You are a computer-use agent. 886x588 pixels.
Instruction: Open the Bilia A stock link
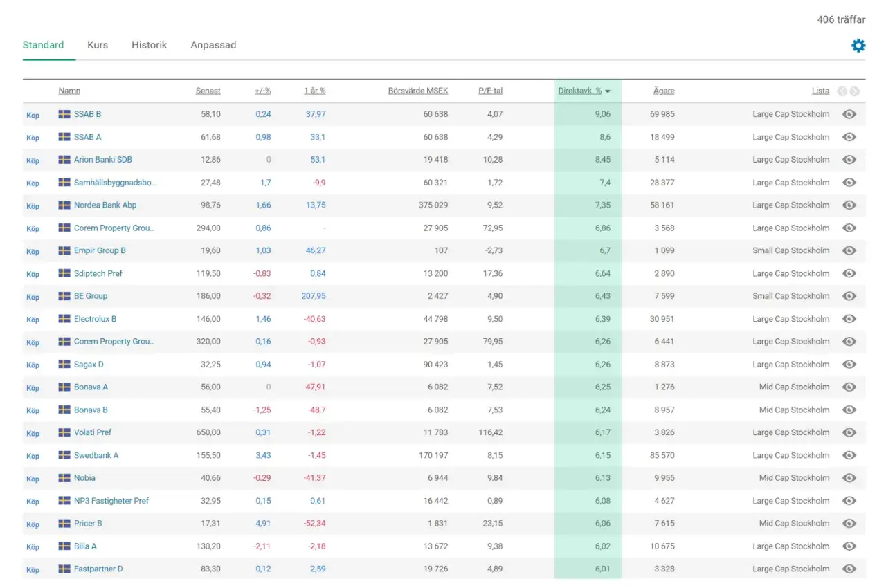click(85, 546)
